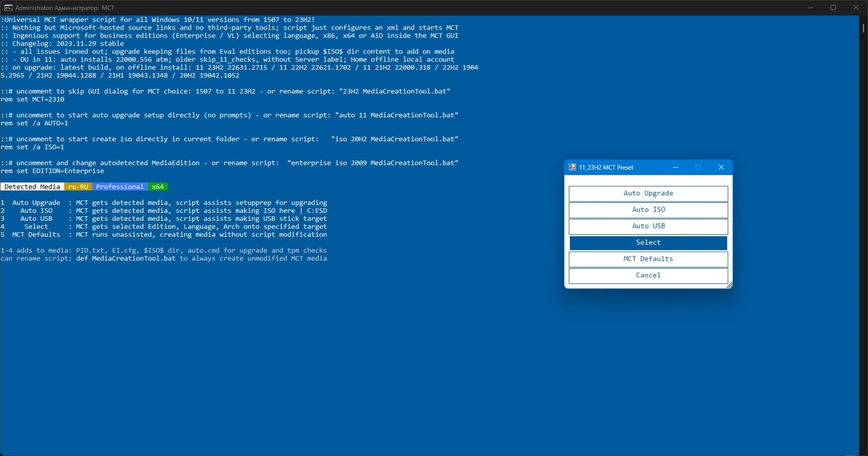Choose the highlighted Select button
This screenshot has width=868, height=456.
(648, 243)
